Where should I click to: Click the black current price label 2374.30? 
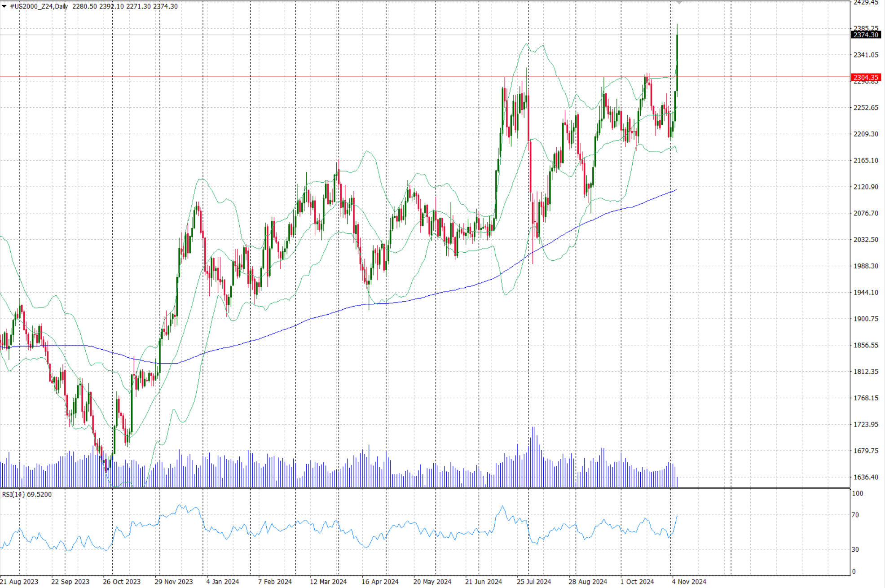tap(866, 35)
